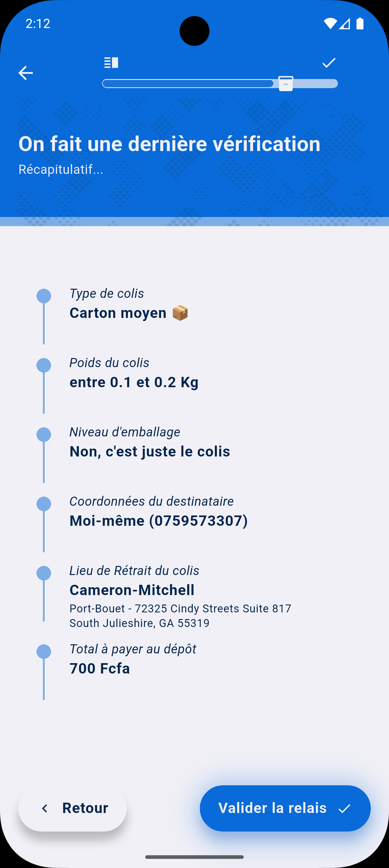Viewport: 389px width, 868px height.
Task: Tap the Wi-Fi icon in status bar
Action: (x=330, y=24)
